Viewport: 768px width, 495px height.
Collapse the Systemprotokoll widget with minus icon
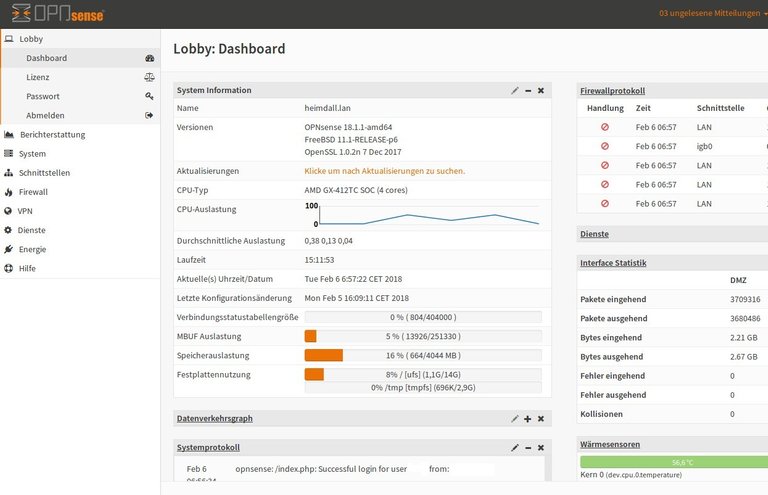coord(528,447)
